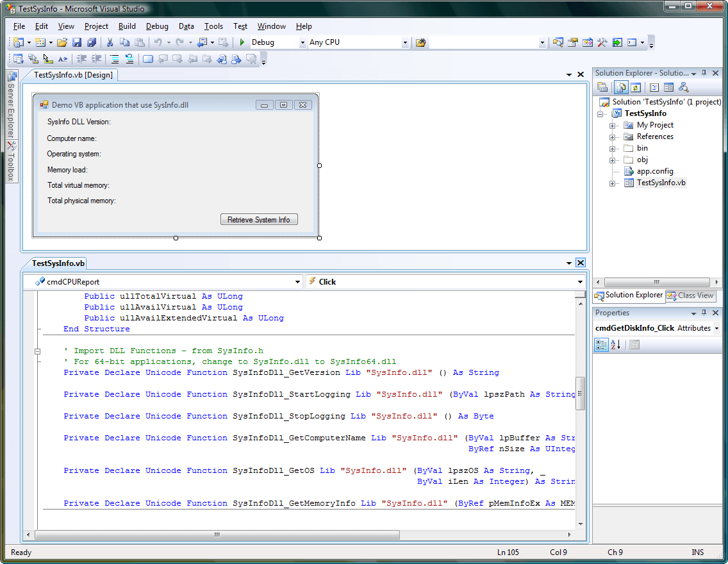728x564 pixels.
Task: Open the cmdCPUReport class name dropdown
Action: (x=297, y=282)
